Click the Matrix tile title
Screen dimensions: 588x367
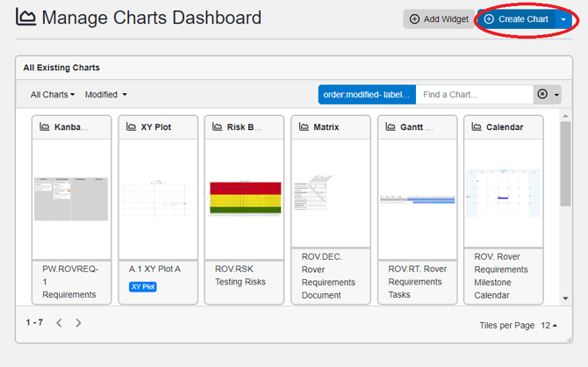(x=326, y=127)
